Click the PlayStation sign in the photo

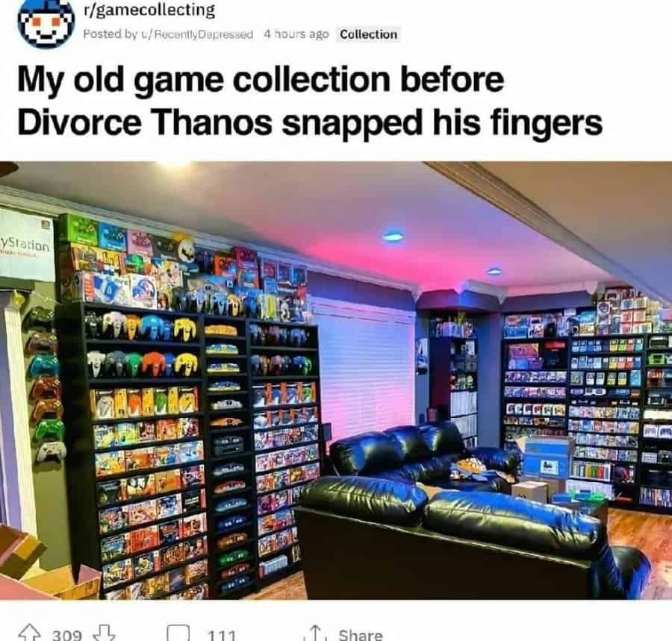25,244
